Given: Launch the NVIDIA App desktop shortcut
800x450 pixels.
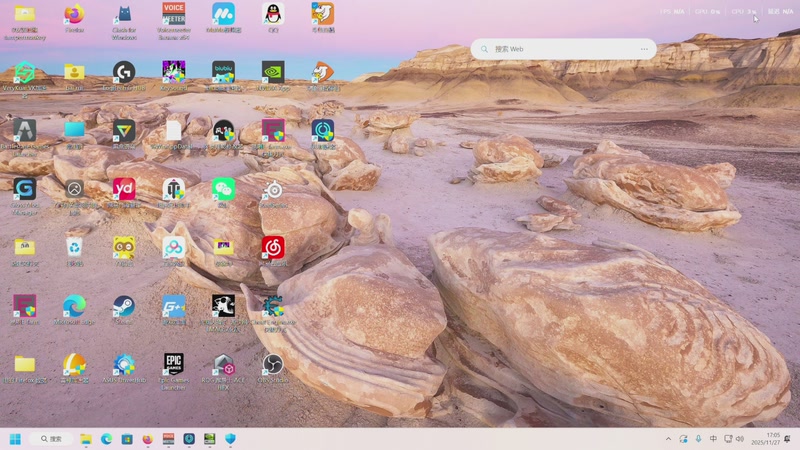Looking at the screenshot, I should [273, 76].
